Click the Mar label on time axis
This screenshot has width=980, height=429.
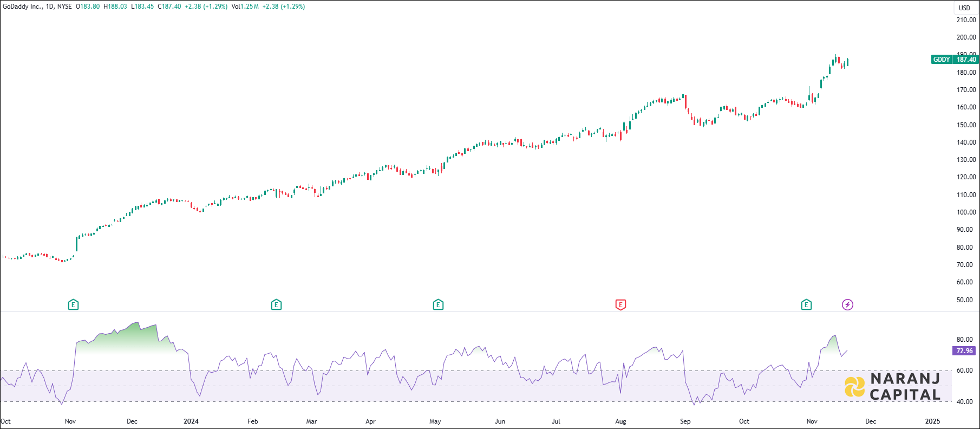point(311,421)
